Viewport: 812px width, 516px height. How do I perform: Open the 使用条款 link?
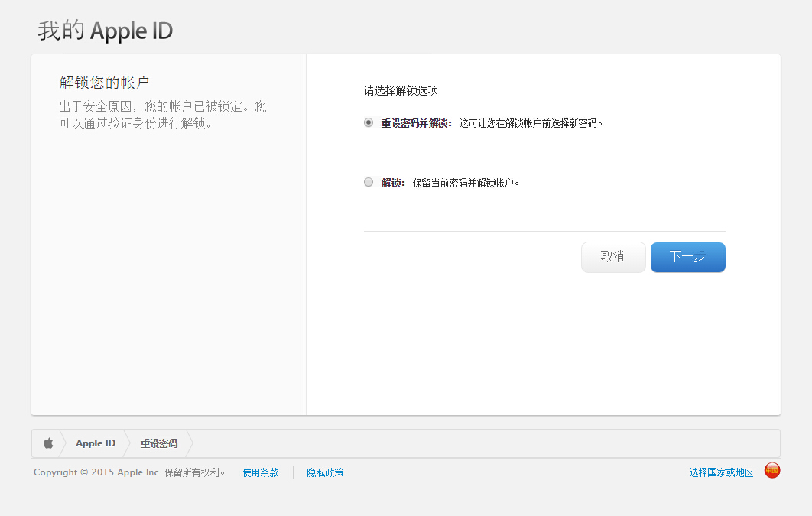(x=261, y=472)
